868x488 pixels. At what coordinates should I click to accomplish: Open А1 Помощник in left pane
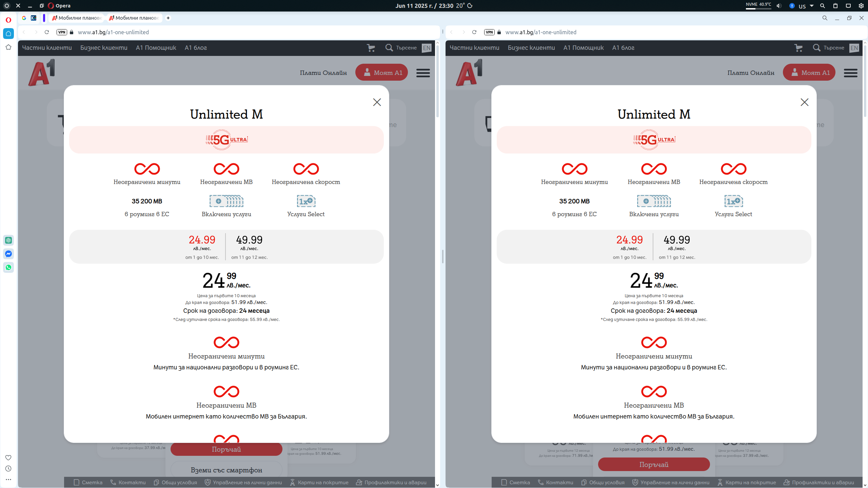click(156, 48)
